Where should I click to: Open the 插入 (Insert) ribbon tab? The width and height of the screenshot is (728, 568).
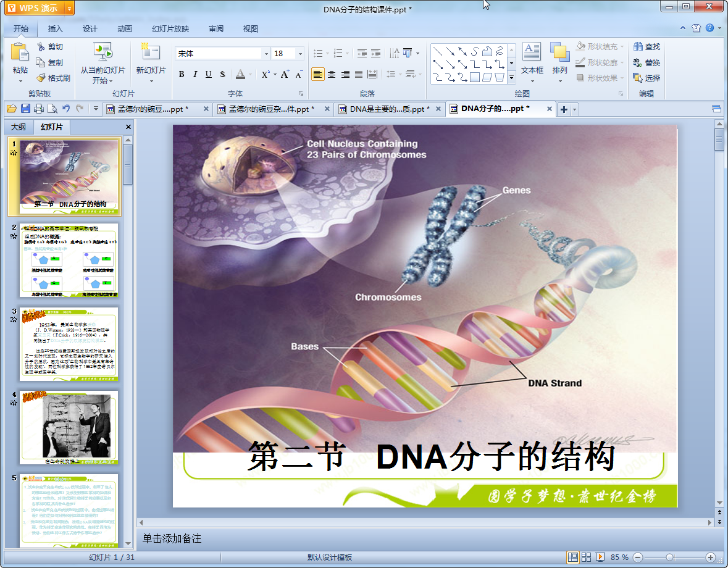click(56, 28)
